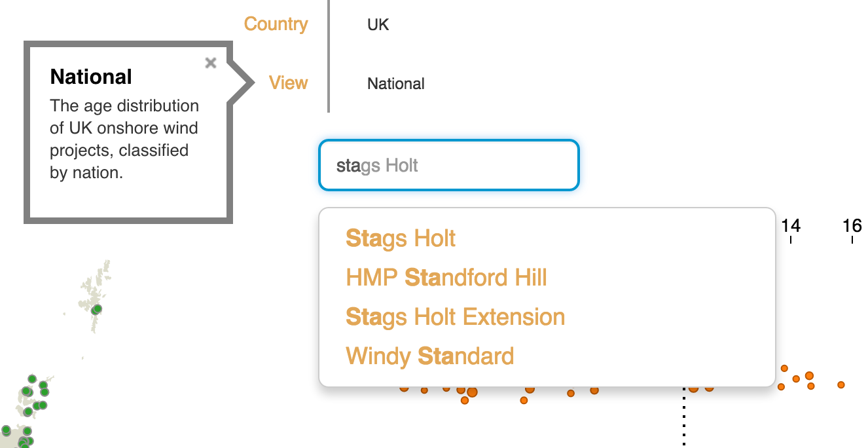
Task: Click the vertical dotted marker line
Action: tap(684, 419)
